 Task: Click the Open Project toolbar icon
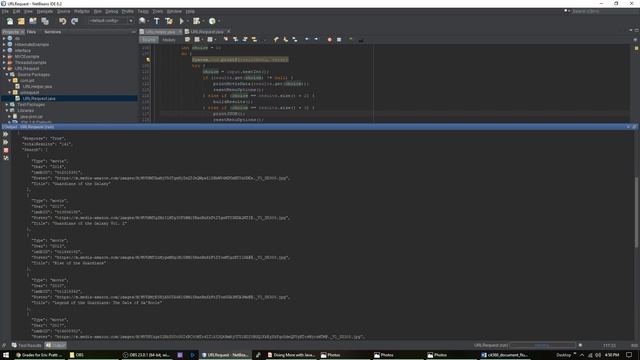(33, 21)
